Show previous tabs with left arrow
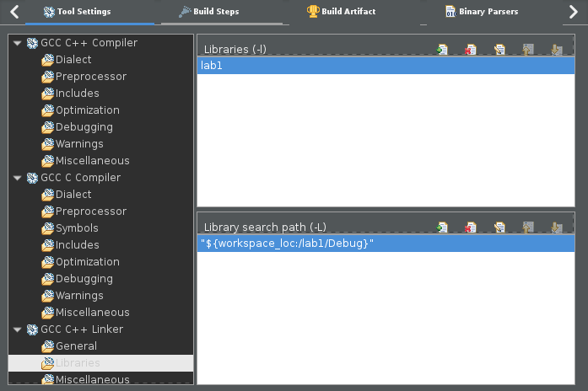 coord(14,12)
